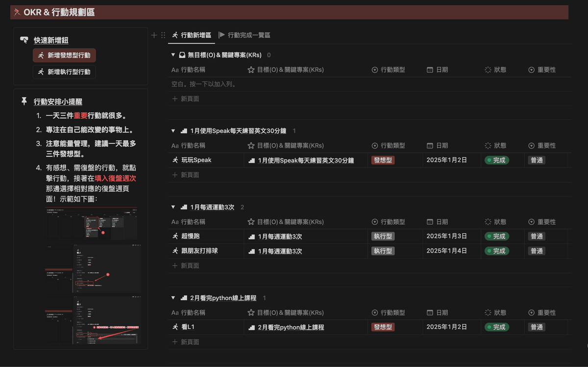Viewport: 588px width, 367px height.
Task: Select the 行動新增區 tab
Action: point(192,35)
